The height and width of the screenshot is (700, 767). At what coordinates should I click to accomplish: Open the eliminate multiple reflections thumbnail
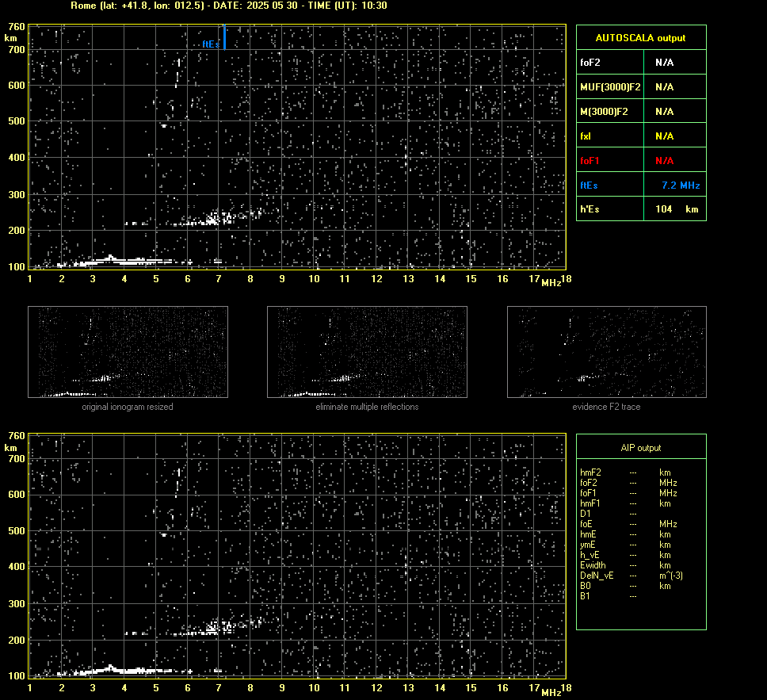368,352
